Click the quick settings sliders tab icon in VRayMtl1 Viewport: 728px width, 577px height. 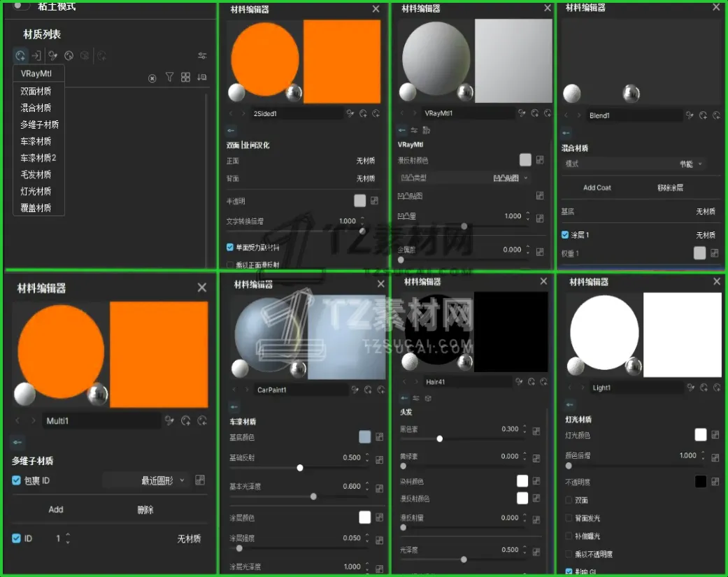[414, 131]
